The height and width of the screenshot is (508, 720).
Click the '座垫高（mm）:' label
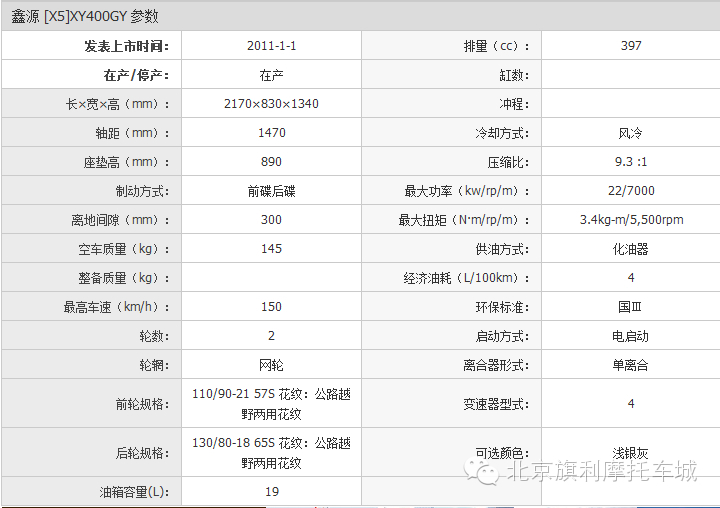[126, 162]
